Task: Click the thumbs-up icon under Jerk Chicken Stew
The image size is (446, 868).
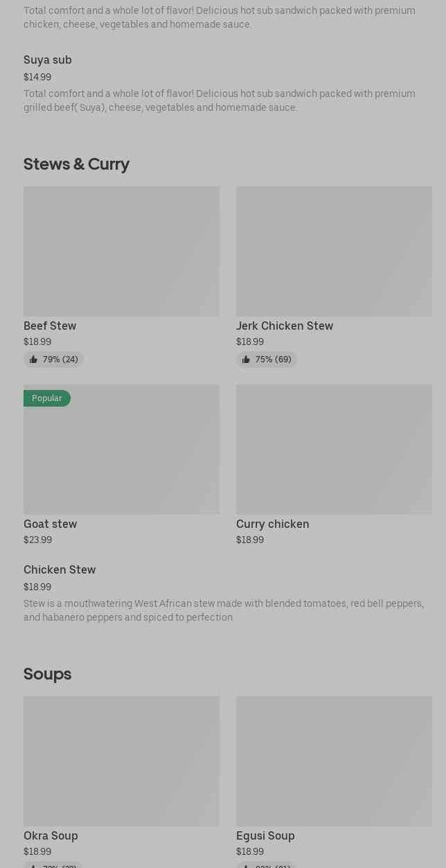Action: click(246, 360)
